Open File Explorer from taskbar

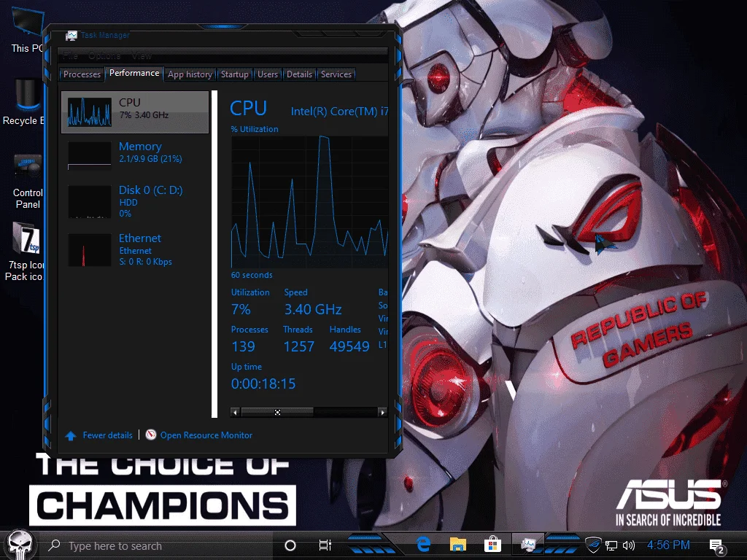coord(458,544)
